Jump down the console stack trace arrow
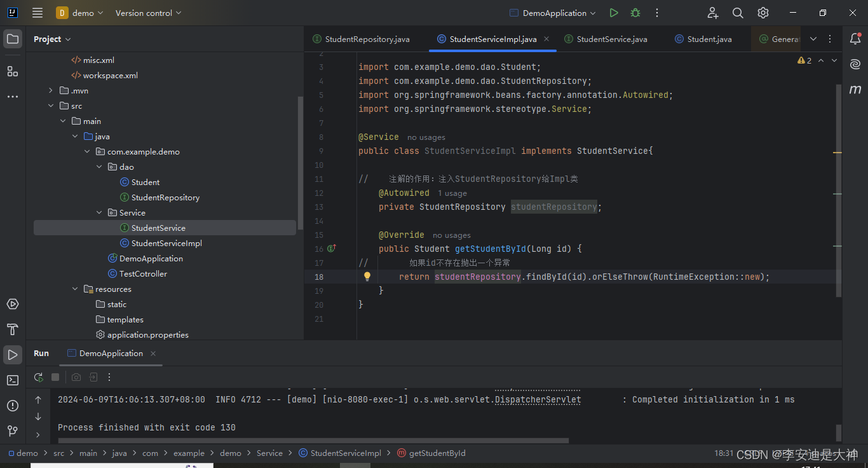Viewport: 868px width, 468px height. pyautogui.click(x=38, y=416)
